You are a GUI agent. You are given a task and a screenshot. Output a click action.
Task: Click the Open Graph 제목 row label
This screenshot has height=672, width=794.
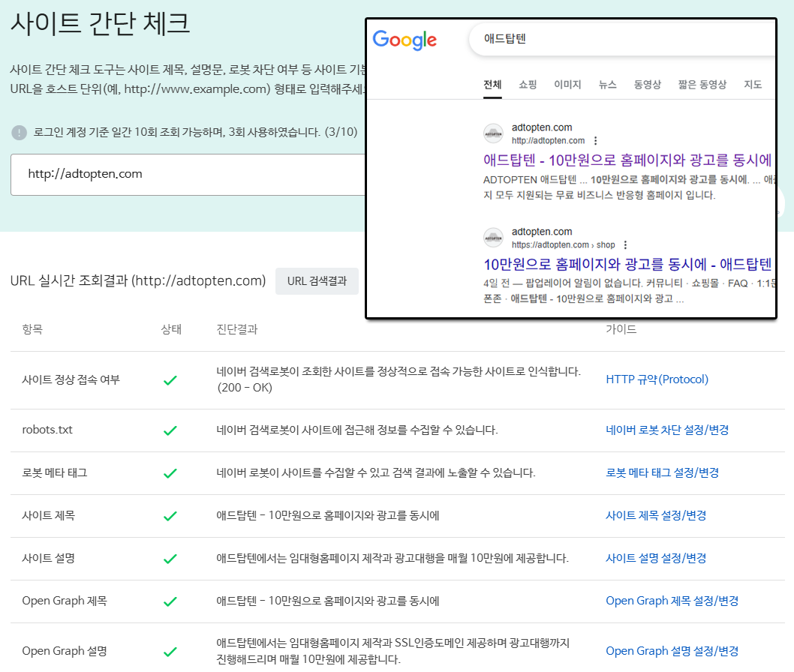point(65,601)
